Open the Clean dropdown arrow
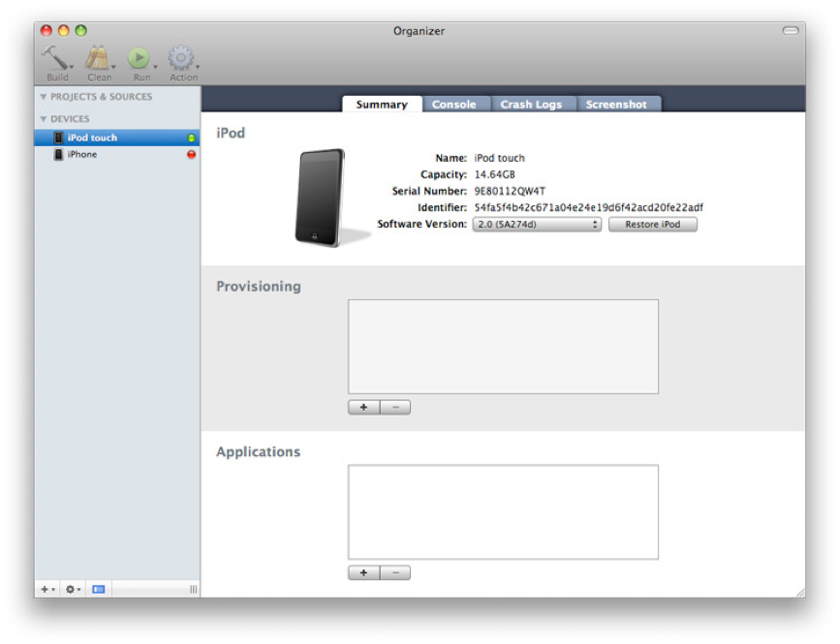The height and width of the screenshot is (644, 840). (113, 67)
